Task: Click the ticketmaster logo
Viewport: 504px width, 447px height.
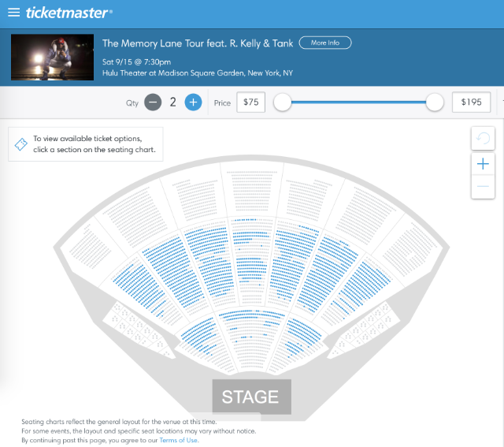Action: 69,13
